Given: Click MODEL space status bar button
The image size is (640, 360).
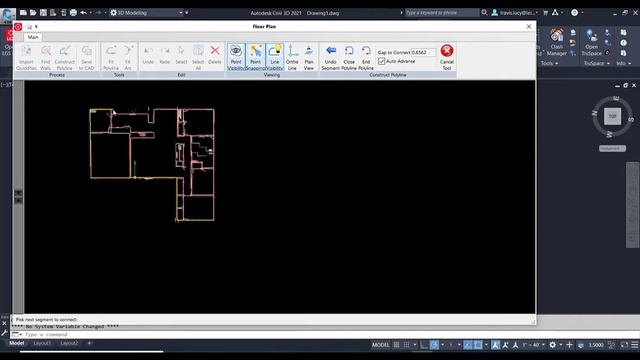Looking at the screenshot, I should click(380, 345).
